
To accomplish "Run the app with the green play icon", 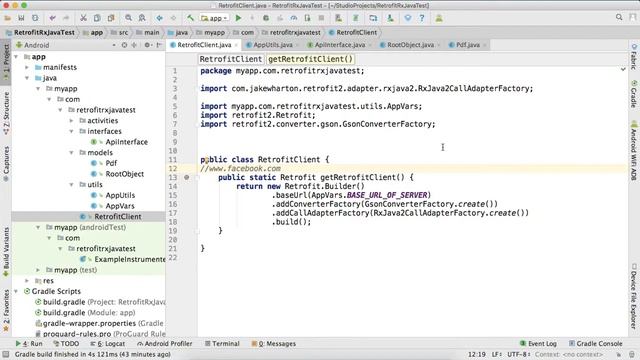I will (x=238, y=18).
